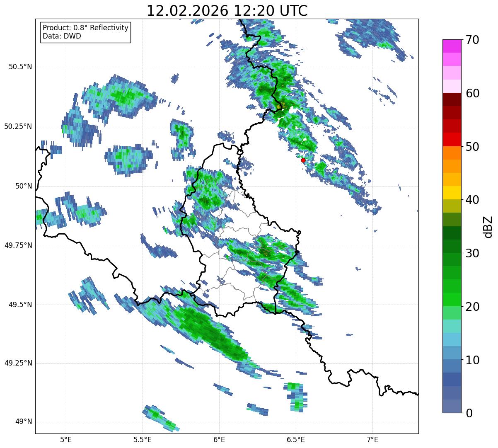Click the yellow colorbar swatch at 40 dBZ

point(452,193)
